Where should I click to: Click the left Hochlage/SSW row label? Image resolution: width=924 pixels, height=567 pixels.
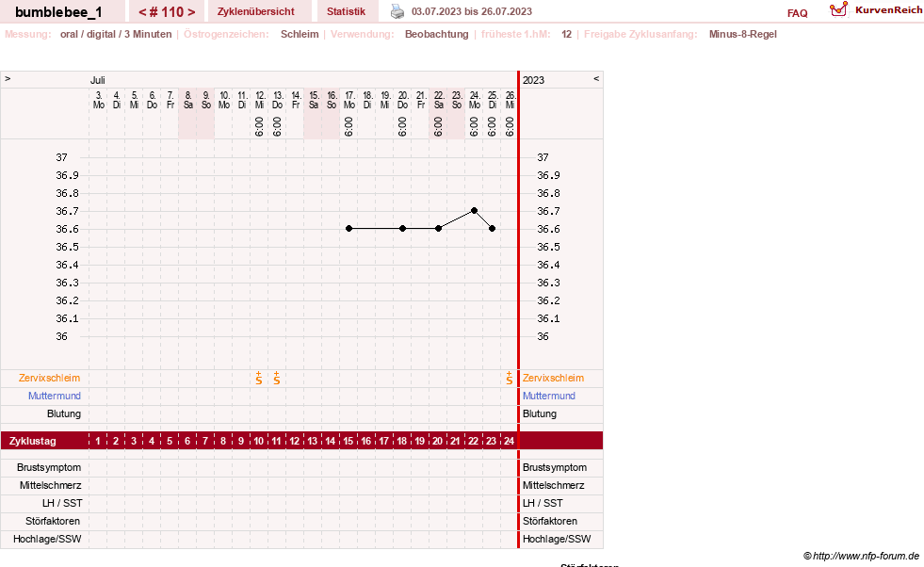click(x=47, y=540)
